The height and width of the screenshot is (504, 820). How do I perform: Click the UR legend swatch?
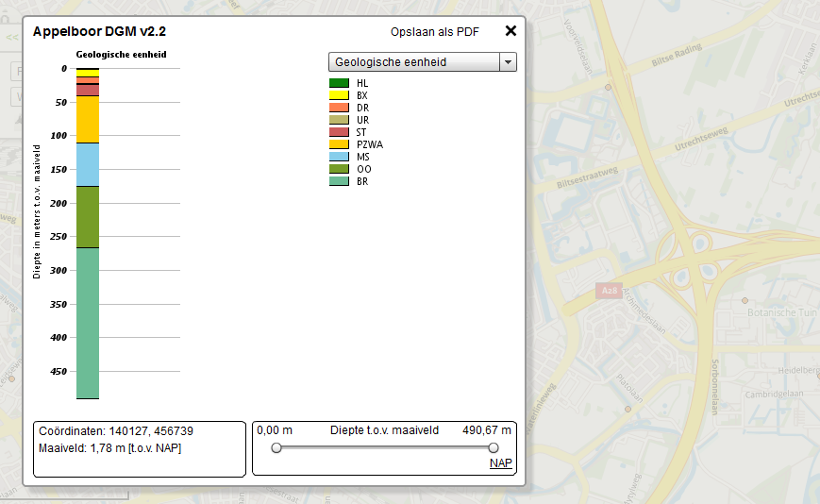click(x=339, y=120)
